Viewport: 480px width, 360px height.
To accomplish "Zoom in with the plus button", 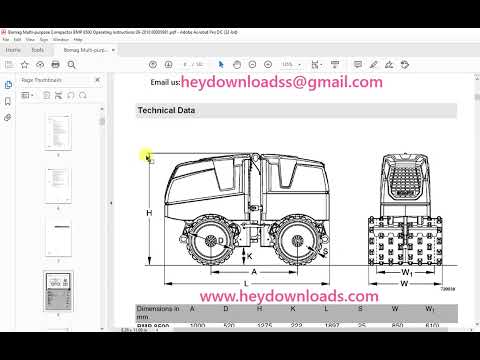I will coord(268,65).
